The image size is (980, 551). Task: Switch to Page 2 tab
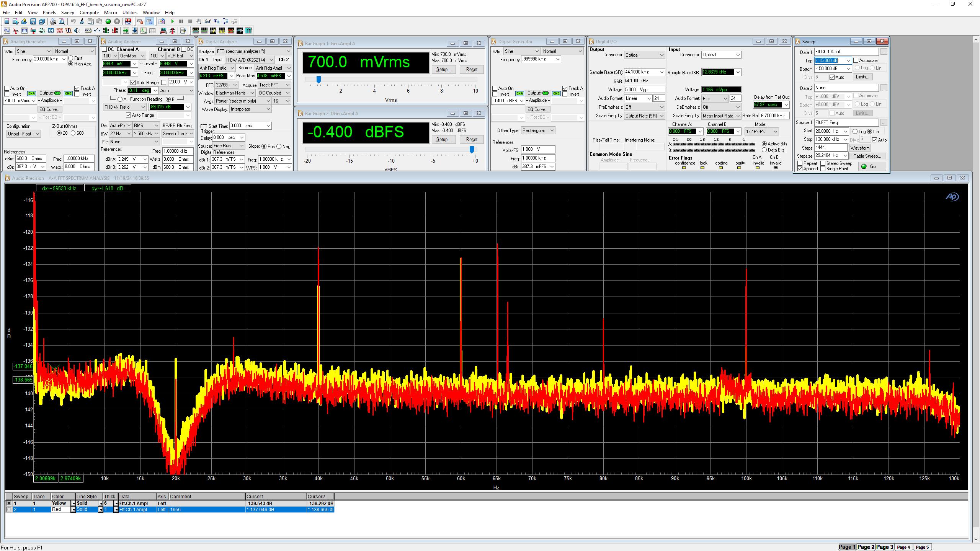[x=866, y=547]
